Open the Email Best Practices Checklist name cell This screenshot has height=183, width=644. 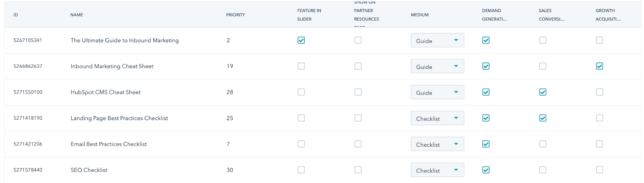(x=109, y=144)
